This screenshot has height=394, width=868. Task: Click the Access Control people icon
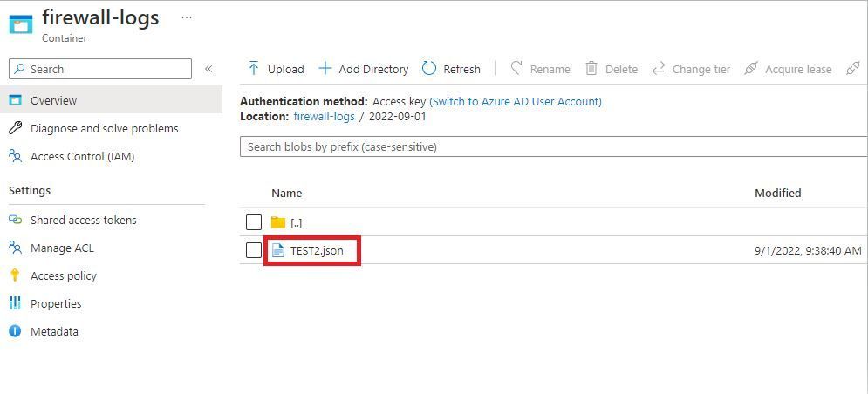click(x=16, y=157)
